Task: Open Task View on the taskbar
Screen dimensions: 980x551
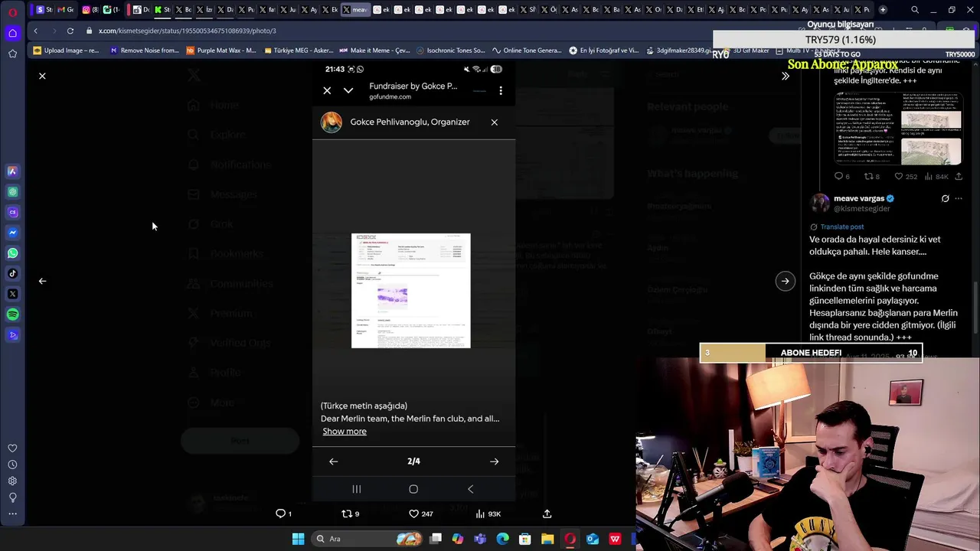Action: click(436, 539)
